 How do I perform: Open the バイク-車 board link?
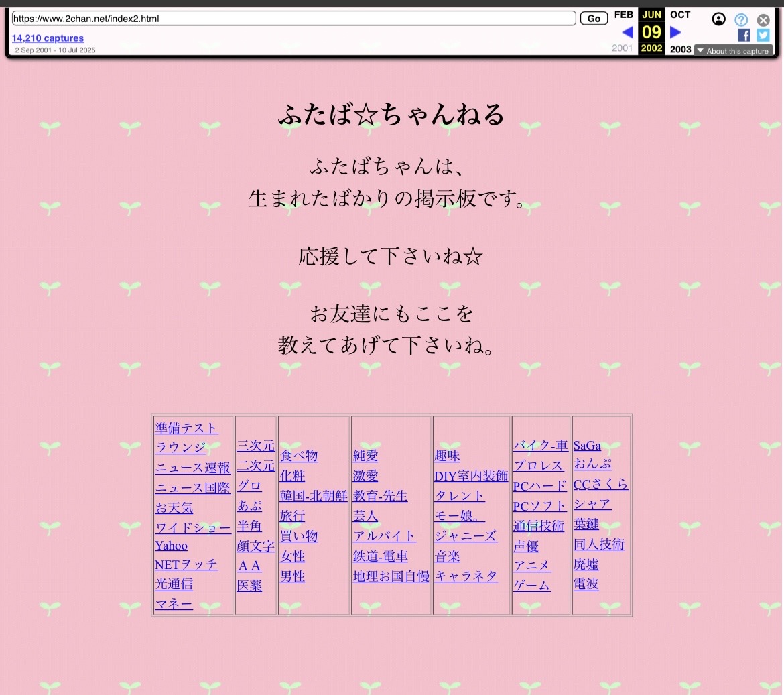(541, 445)
